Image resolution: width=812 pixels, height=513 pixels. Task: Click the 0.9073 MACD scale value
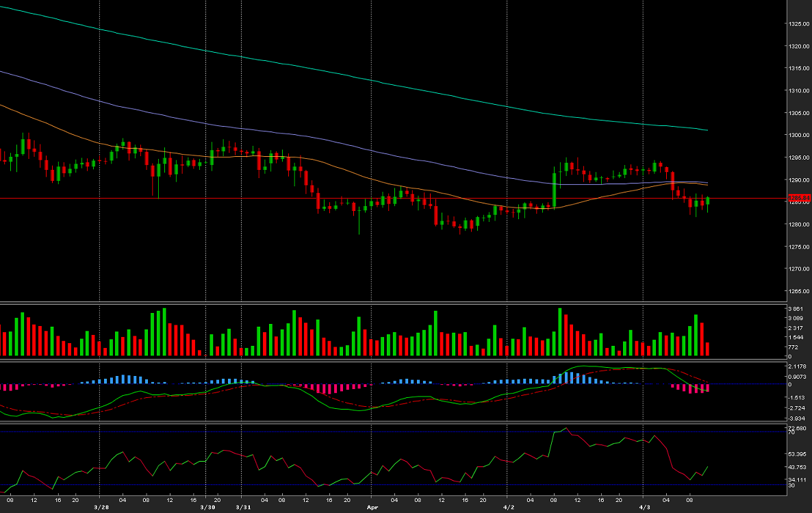point(797,377)
